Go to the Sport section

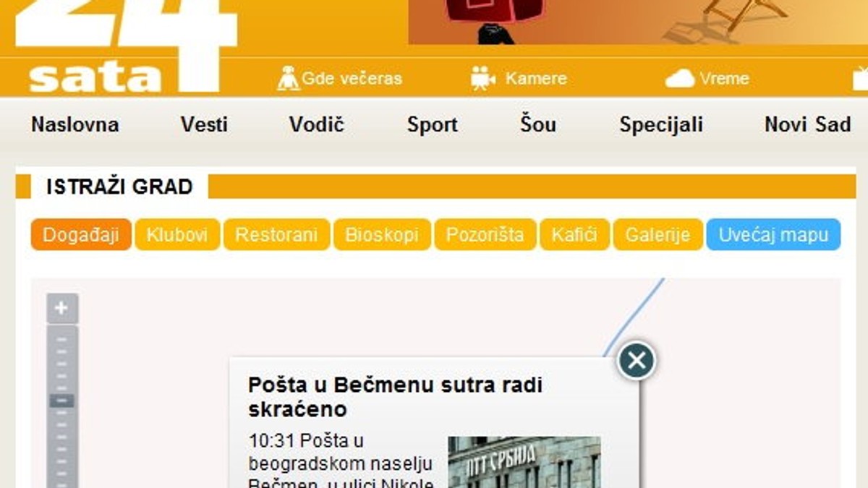point(432,124)
